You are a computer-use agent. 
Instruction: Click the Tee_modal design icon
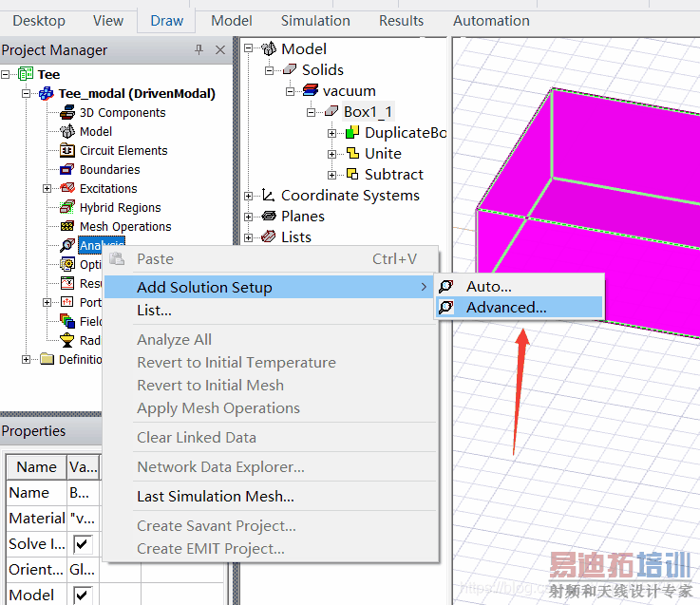[x=47, y=93]
